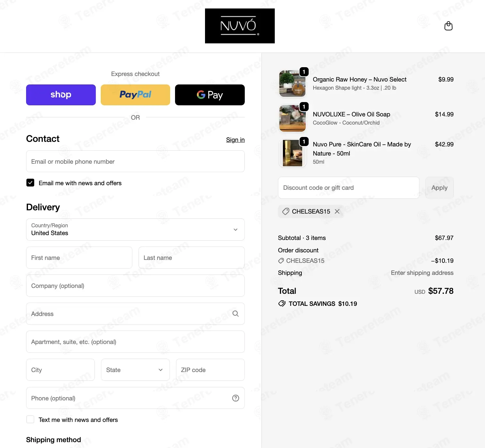This screenshot has width=485, height=448.
Task: Click the address search magnifier icon
Action: 235,314
